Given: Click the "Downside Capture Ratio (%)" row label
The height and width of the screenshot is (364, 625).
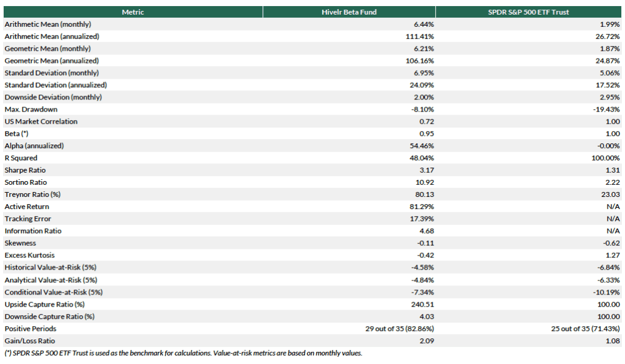Looking at the screenshot, I should point(49,316).
